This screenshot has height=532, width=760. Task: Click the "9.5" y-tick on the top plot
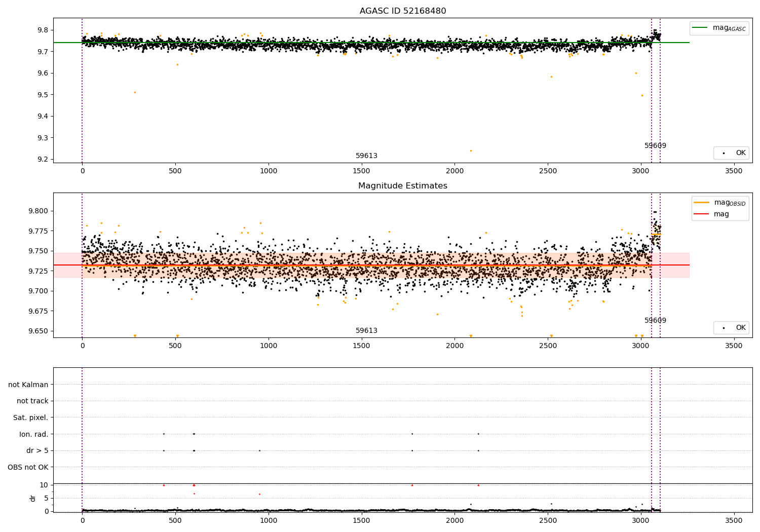pos(43,95)
